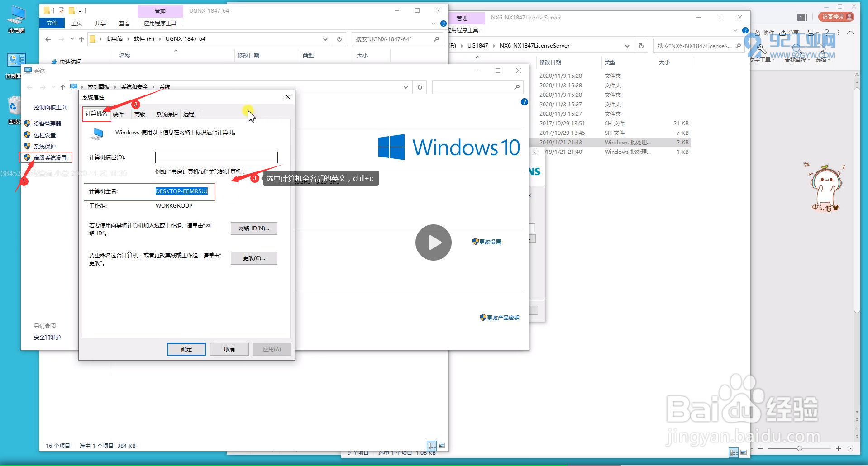This screenshot has width=868, height=466.
Task: Click the 网络 ID(N)... button
Action: tap(254, 228)
